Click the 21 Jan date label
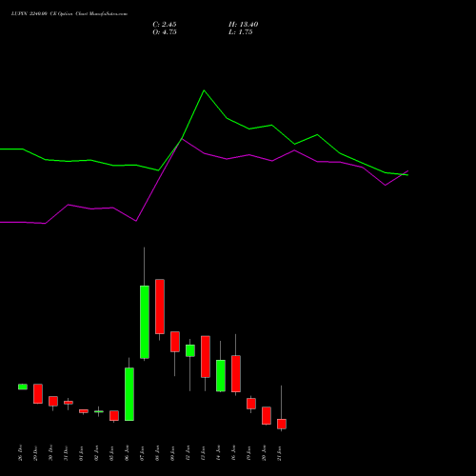This screenshot has width=476, height=476. (x=280, y=453)
